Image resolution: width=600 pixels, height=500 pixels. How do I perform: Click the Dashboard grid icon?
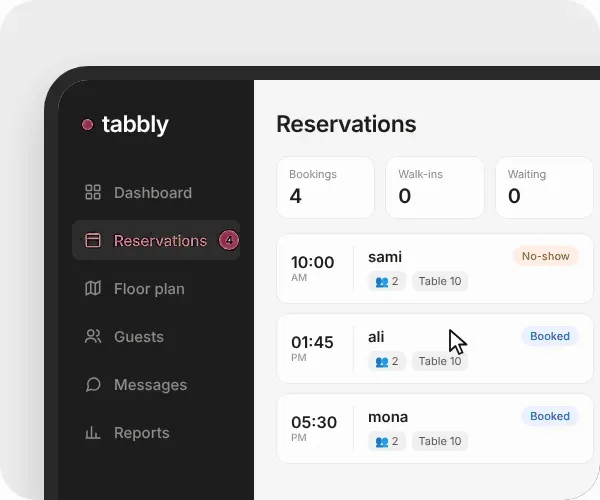(93, 192)
